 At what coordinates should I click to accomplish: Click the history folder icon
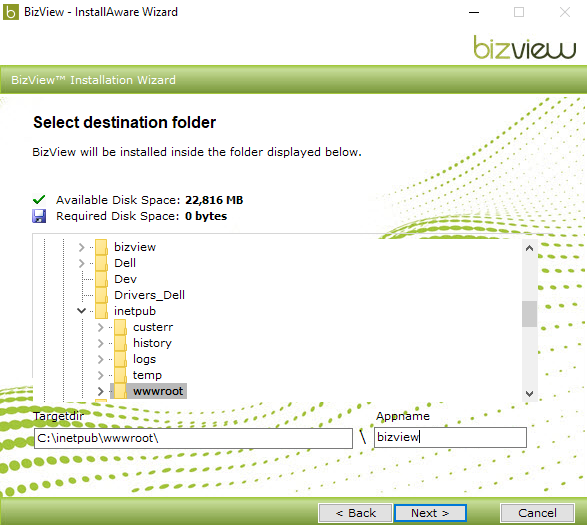click(x=120, y=343)
